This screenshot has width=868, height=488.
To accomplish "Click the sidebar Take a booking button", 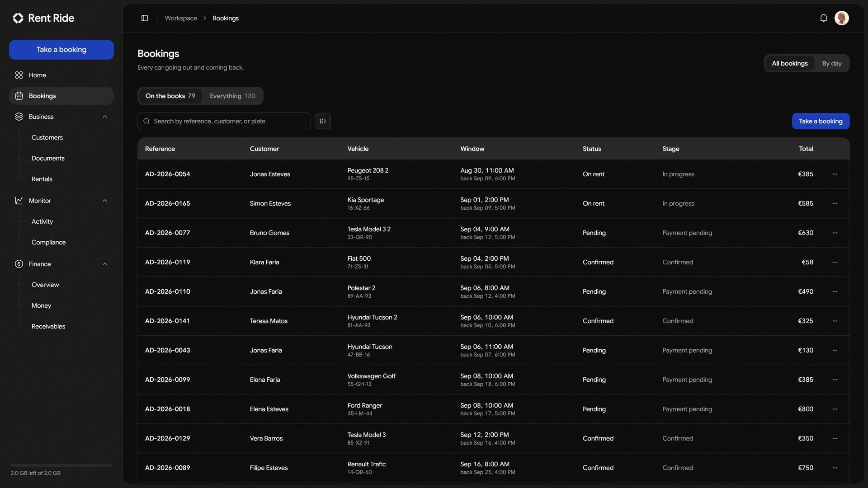I will pos(61,50).
